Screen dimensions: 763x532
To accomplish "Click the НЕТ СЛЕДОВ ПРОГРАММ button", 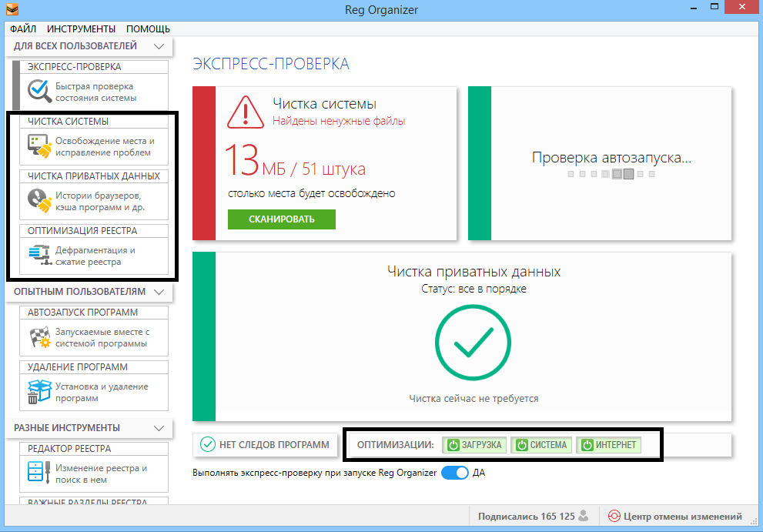I will coord(265,444).
